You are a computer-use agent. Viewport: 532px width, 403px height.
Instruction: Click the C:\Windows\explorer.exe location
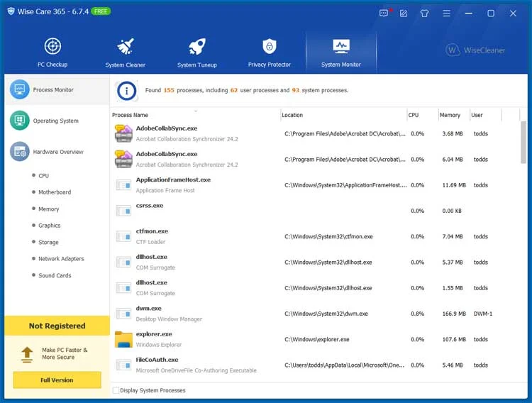coord(317,340)
